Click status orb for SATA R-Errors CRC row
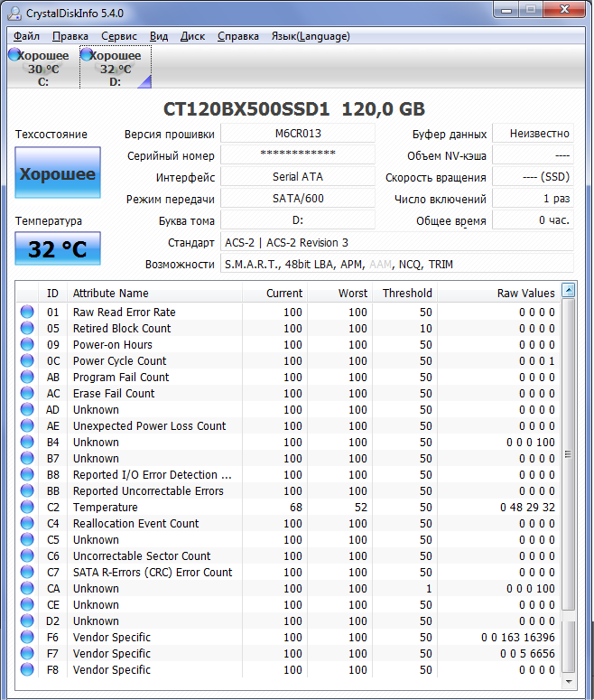The height and width of the screenshot is (700, 594). click(x=27, y=572)
